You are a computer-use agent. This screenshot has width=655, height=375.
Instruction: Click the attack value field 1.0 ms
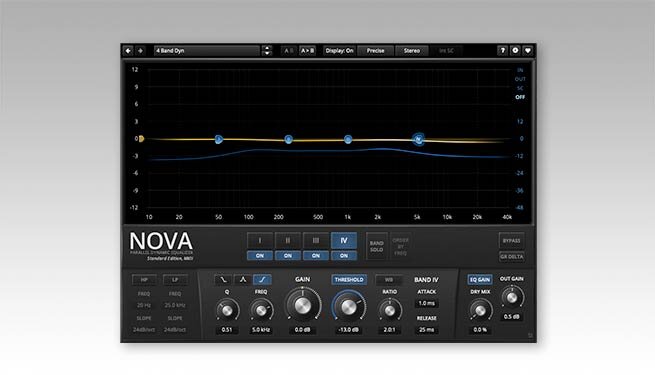427,303
